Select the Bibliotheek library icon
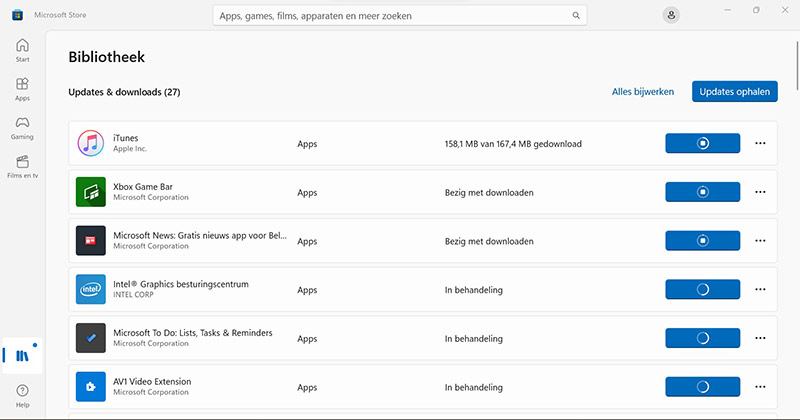 (22, 355)
